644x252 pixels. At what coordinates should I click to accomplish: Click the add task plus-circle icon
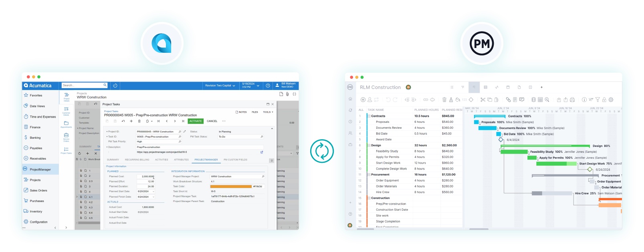[363, 100]
